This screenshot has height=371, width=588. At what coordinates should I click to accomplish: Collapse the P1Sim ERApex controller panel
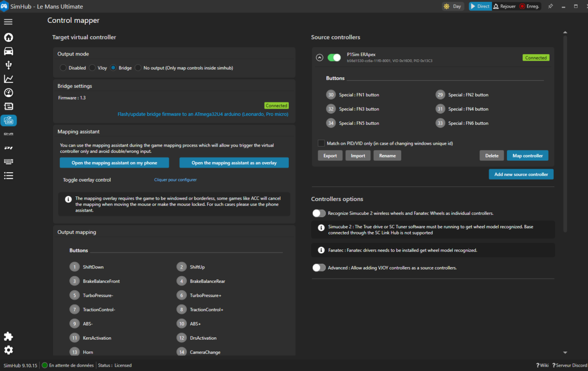pyautogui.click(x=320, y=57)
